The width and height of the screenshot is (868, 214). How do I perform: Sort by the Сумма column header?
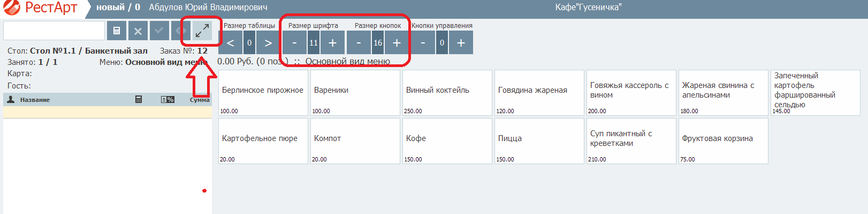[x=200, y=100]
